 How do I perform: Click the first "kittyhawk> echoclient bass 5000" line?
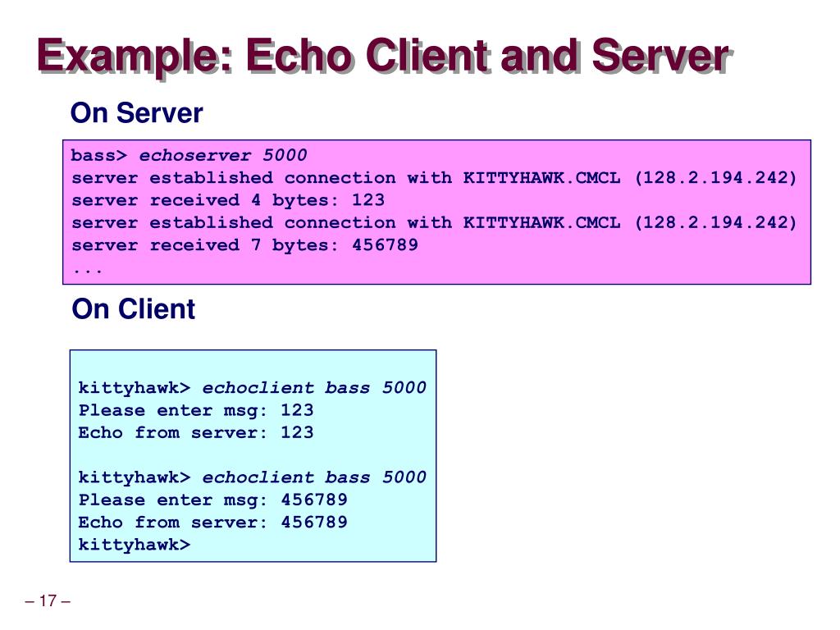click(x=253, y=388)
